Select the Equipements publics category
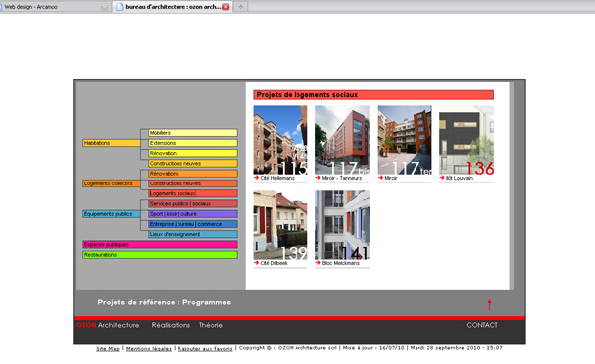Image resolution: width=595 pixels, height=364 pixels. point(111,214)
